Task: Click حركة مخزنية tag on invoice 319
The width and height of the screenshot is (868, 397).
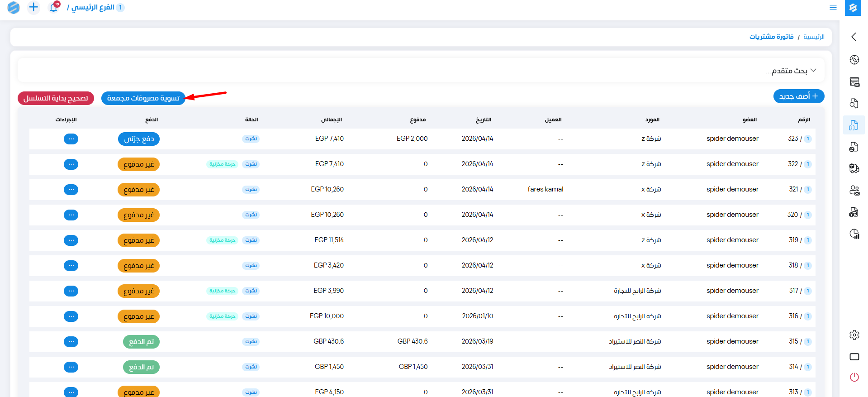Action: point(223,240)
